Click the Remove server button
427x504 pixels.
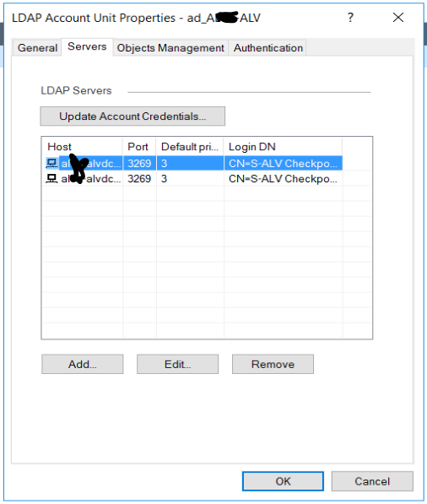click(x=273, y=364)
